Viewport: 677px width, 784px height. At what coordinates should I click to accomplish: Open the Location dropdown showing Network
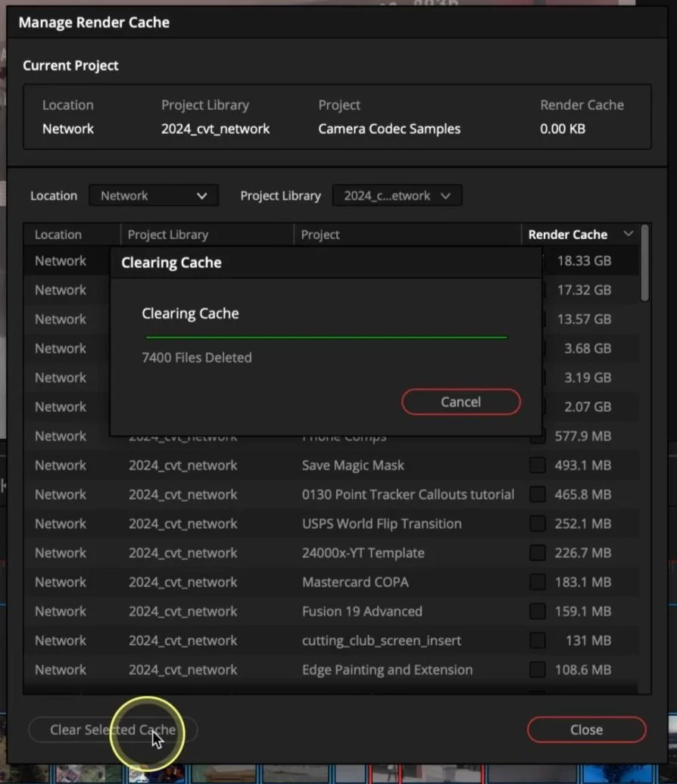tap(153, 195)
